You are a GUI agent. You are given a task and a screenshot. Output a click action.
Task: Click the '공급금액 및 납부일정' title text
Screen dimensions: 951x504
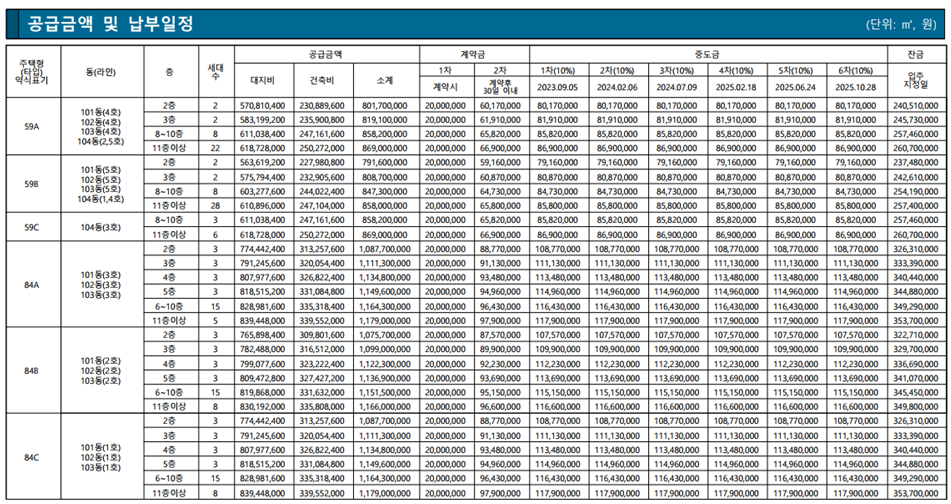click(x=110, y=24)
